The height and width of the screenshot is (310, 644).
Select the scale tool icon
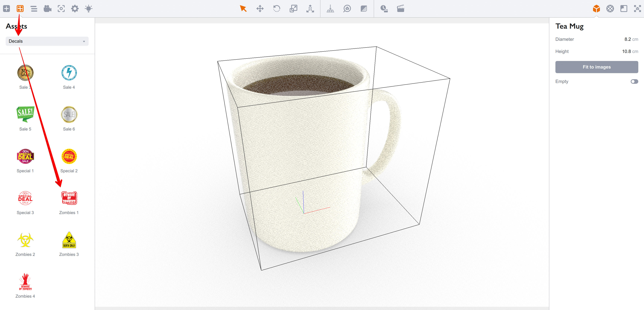[293, 9]
